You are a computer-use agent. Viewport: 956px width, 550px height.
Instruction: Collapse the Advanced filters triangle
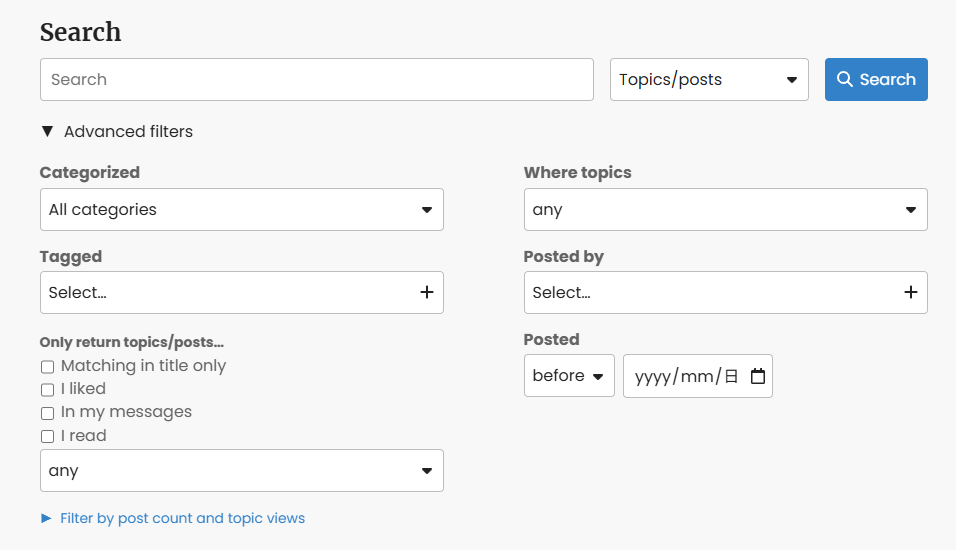pos(47,131)
